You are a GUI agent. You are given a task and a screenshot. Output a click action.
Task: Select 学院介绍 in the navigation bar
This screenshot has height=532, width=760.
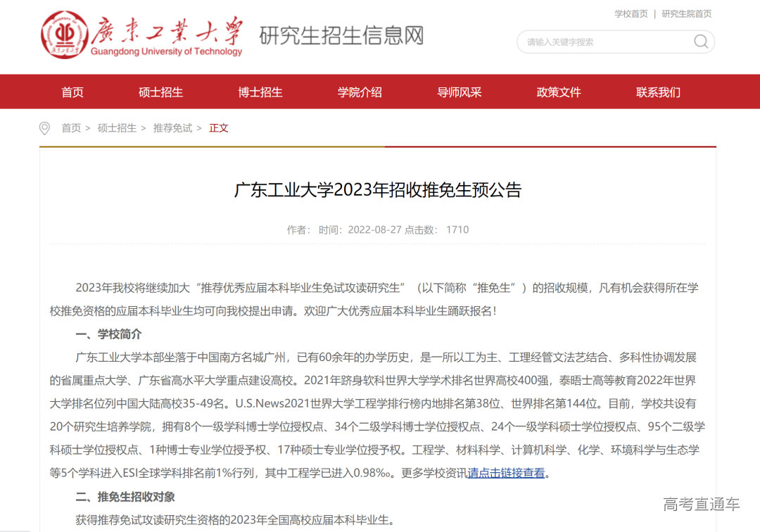[x=360, y=91]
